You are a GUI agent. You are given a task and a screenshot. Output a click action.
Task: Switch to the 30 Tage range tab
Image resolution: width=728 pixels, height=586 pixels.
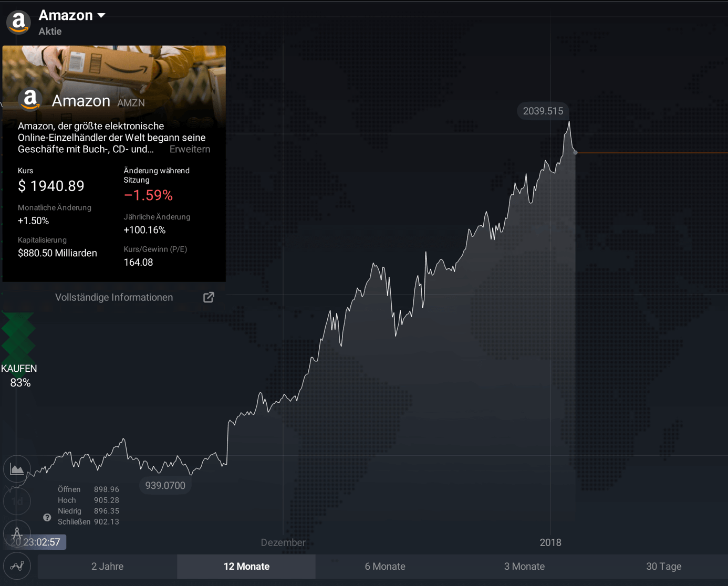click(x=663, y=567)
